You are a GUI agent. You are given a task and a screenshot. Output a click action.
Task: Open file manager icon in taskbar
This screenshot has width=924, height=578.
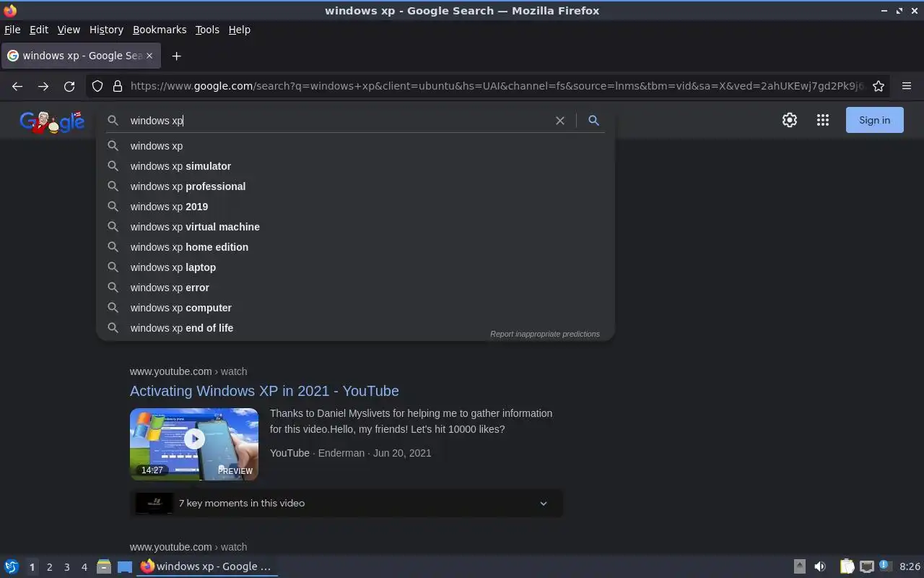104,566
